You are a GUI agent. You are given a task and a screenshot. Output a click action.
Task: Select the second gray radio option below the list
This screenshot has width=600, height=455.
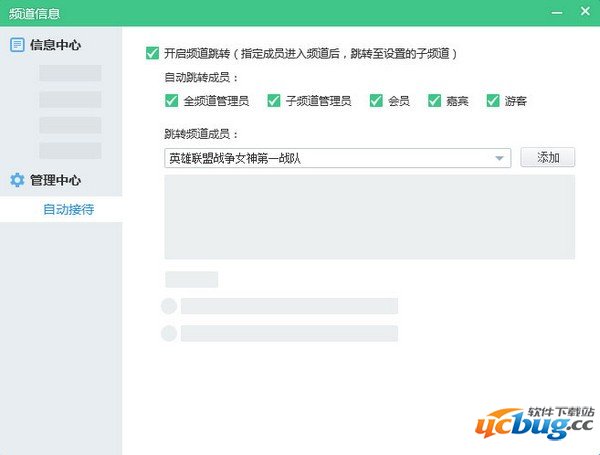pos(169,333)
